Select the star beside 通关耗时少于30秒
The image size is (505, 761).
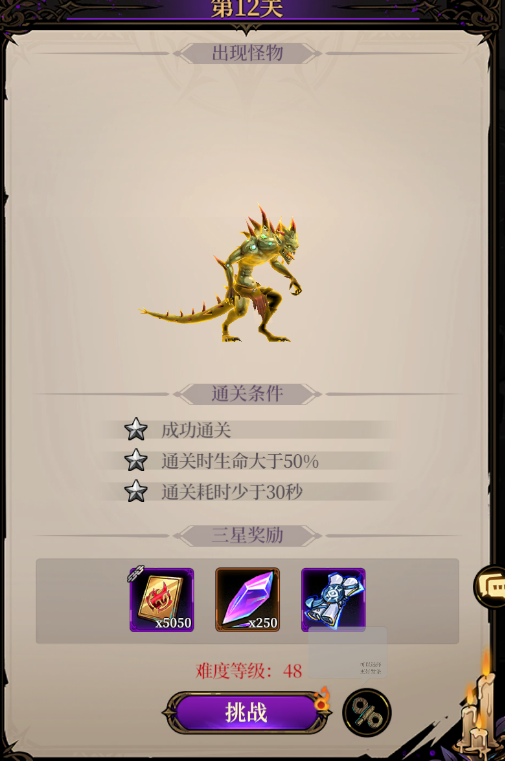tap(136, 491)
